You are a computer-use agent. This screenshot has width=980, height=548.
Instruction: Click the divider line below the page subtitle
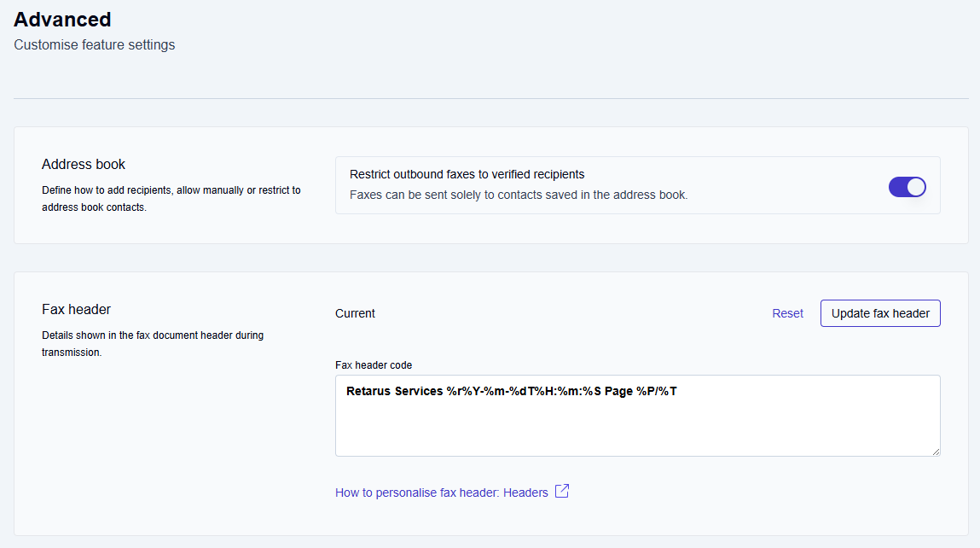tap(490, 98)
